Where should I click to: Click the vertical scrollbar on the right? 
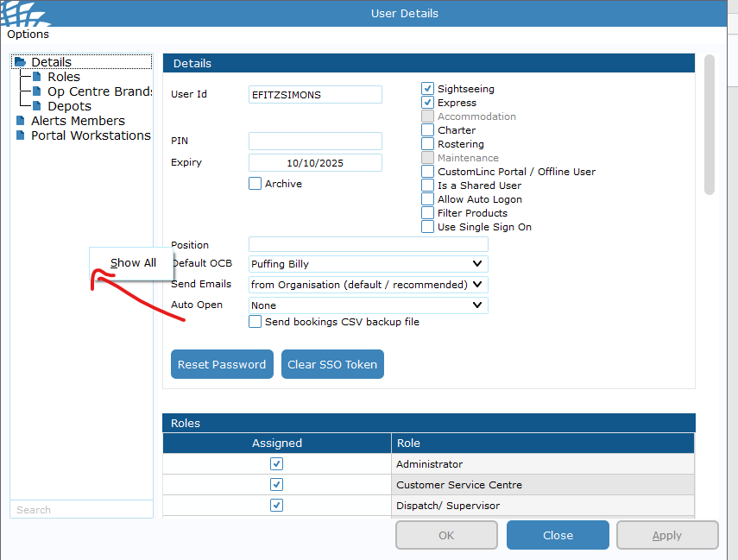710,125
